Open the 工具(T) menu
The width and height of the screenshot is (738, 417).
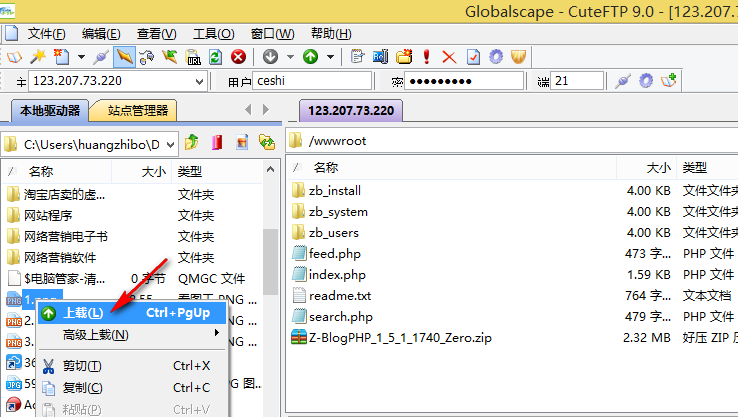tap(213, 34)
